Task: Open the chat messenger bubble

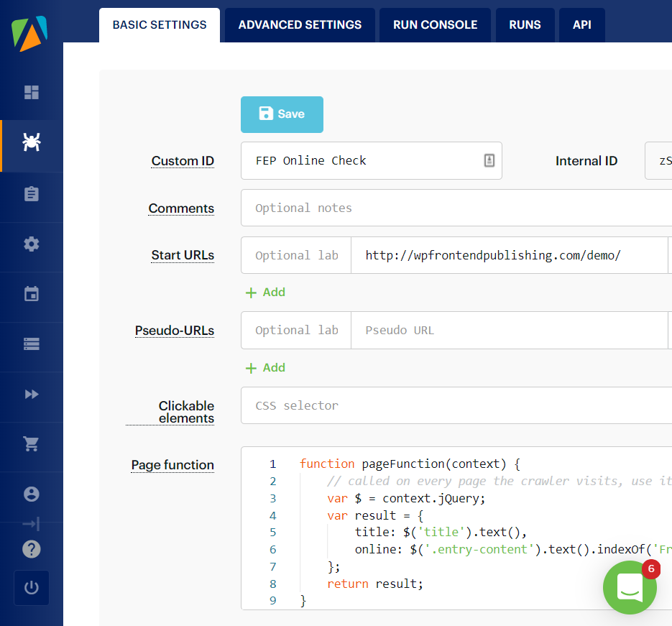Action: [630, 588]
